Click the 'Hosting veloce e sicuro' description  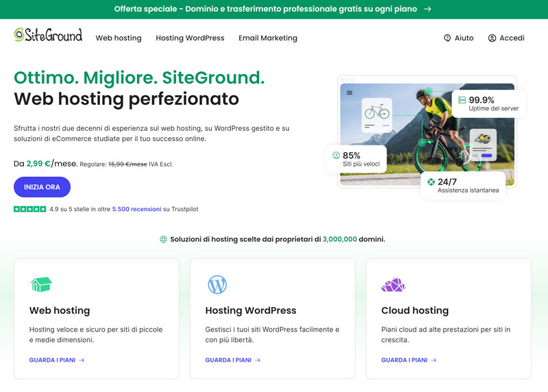(x=96, y=334)
